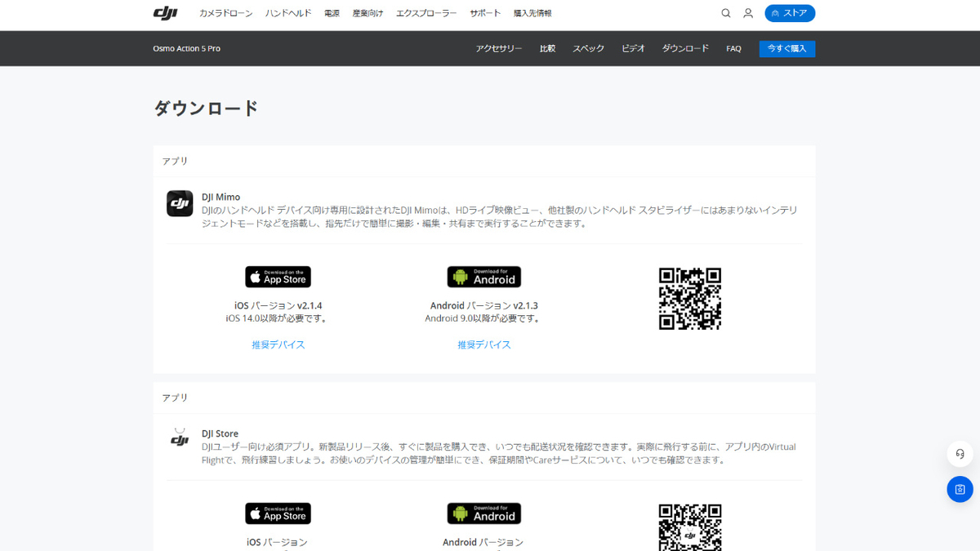This screenshot has height=551, width=980.
Task: Click the Android バージョン v2.1.3 text
Action: [484, 305]
